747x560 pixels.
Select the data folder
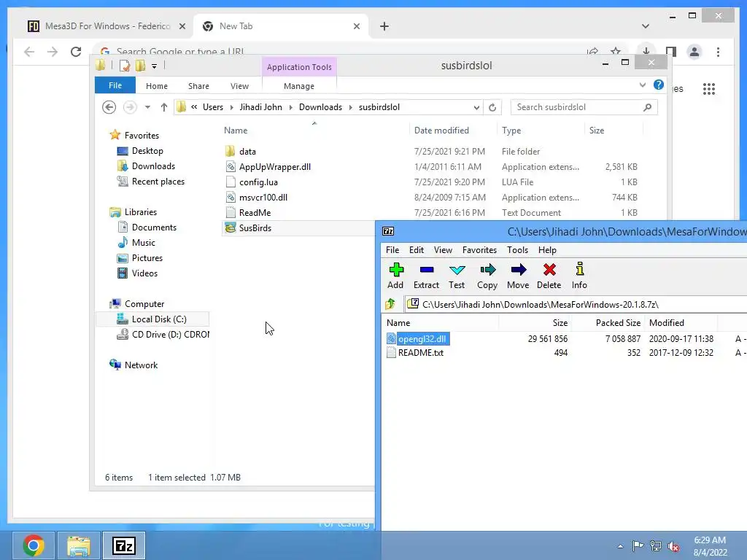[247, 152]
